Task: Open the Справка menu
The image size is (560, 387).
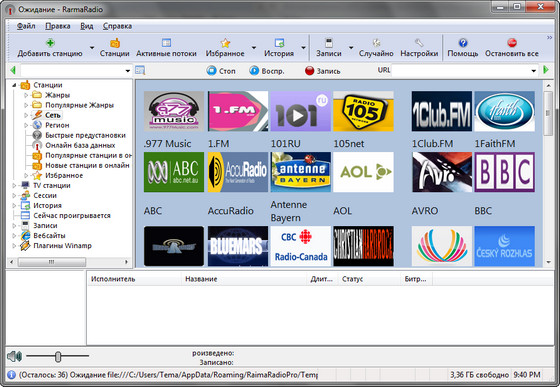Action: coord(118,26)
